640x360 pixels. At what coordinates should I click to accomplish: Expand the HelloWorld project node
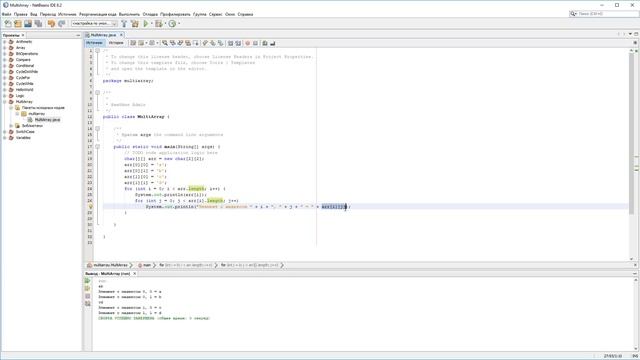(x=5, y=89)
